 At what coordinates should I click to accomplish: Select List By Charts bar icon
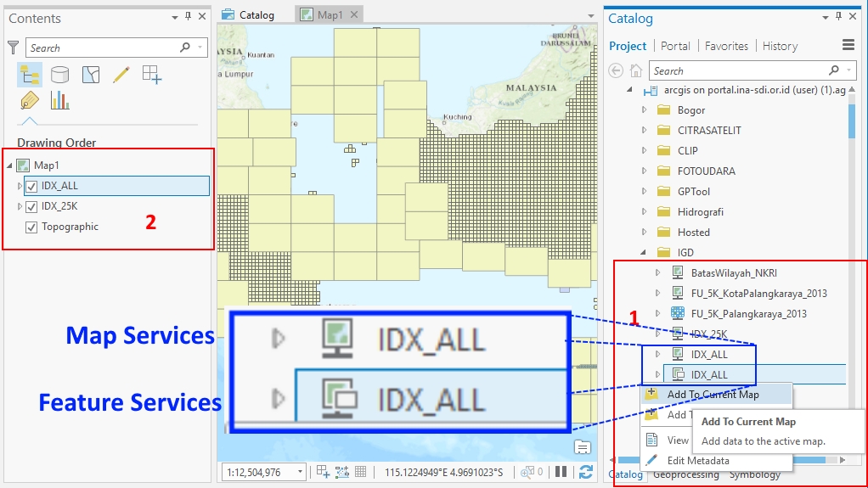pos(59,100)
